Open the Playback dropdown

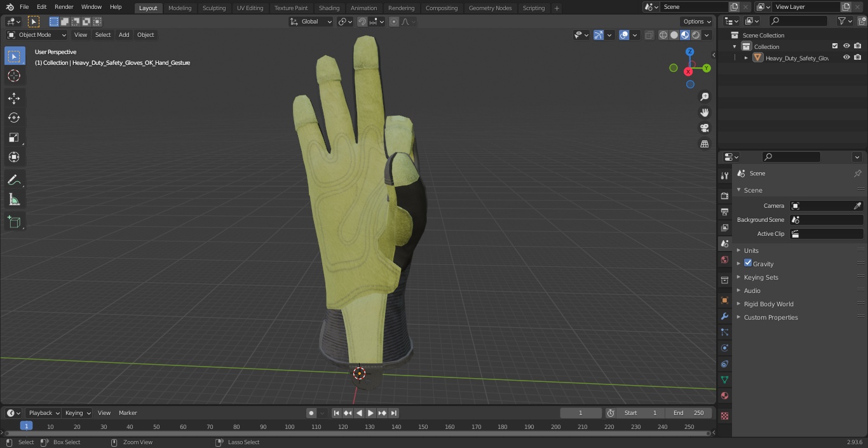point(43,413)
